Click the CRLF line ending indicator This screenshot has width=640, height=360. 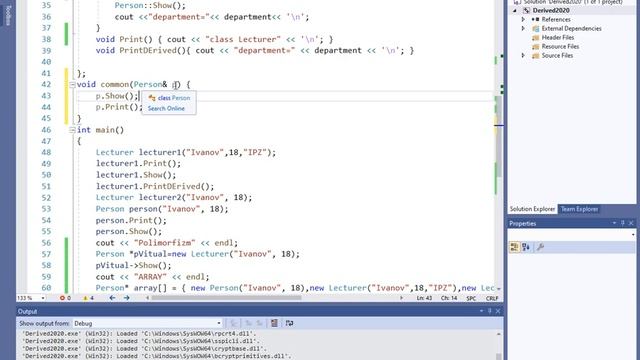tap(492, 298)
